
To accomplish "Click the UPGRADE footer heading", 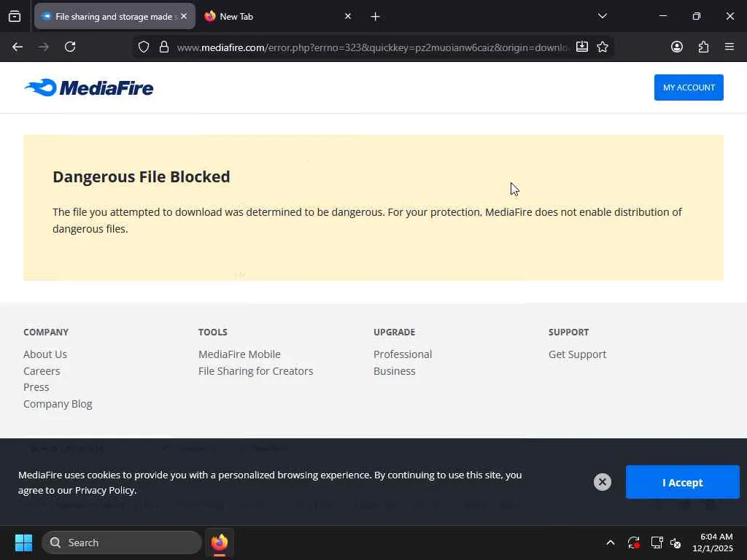I will coord(395,332).
